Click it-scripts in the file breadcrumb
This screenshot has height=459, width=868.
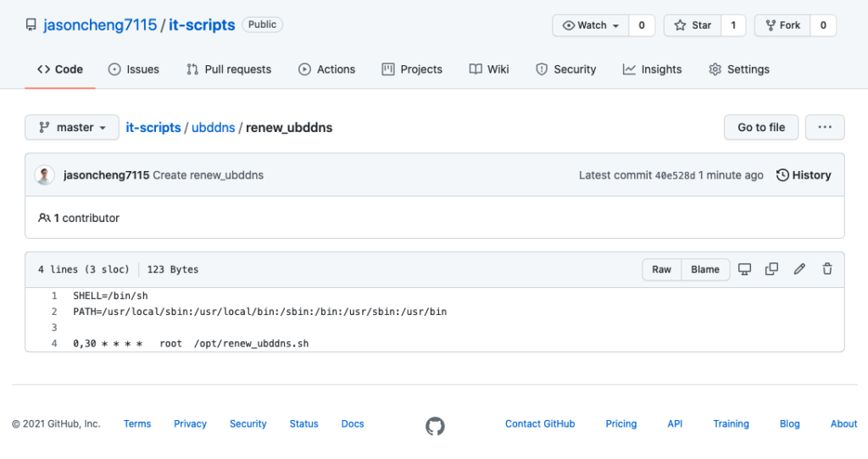[x=153, y=127]
